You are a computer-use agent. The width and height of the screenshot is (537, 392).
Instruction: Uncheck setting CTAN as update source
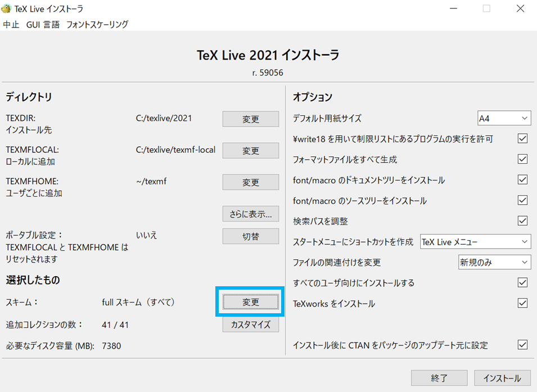[522, 345]
